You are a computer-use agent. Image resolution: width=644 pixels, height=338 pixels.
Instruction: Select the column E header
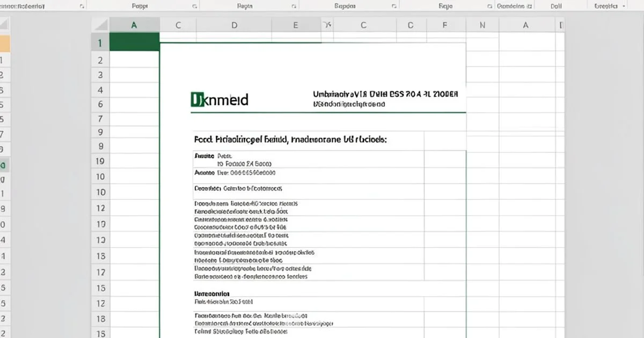(x=295, y=25)
